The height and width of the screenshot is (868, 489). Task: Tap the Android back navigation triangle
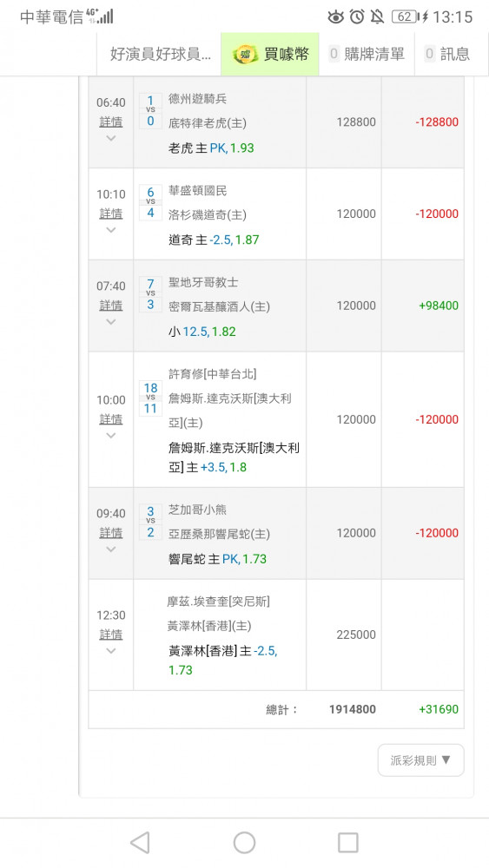click(140, 842)
